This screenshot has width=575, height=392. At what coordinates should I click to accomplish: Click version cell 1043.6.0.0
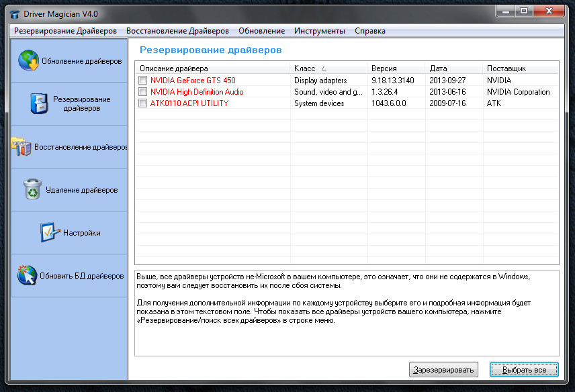(x=389, y=103)
